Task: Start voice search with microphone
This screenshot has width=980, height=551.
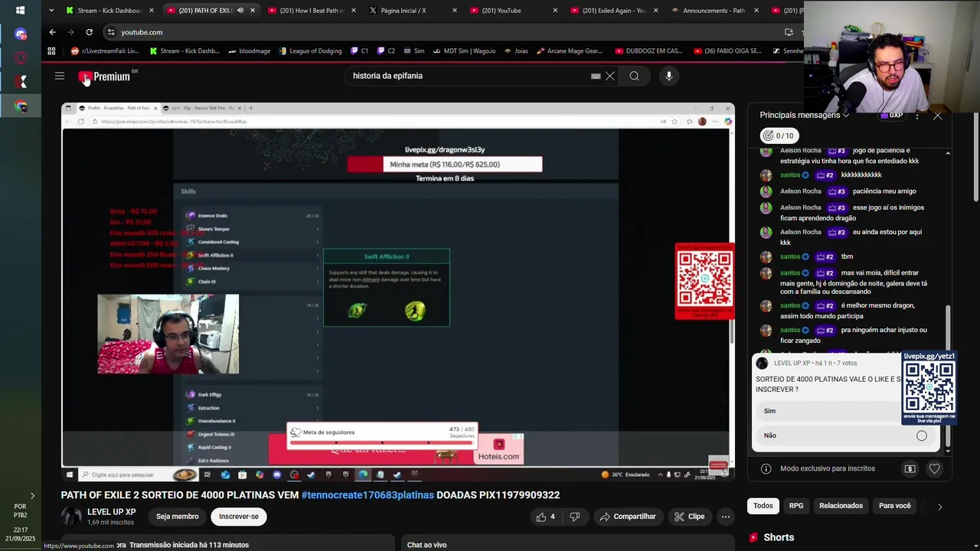Action: point(668,76)
